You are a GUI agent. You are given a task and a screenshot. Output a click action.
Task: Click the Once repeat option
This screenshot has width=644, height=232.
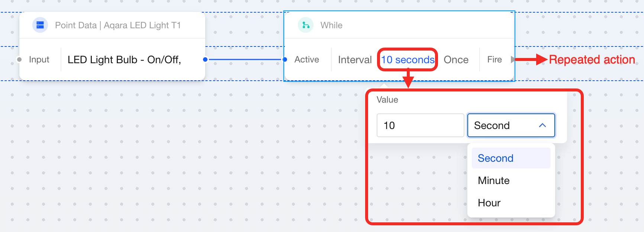(x=456, y=60)
